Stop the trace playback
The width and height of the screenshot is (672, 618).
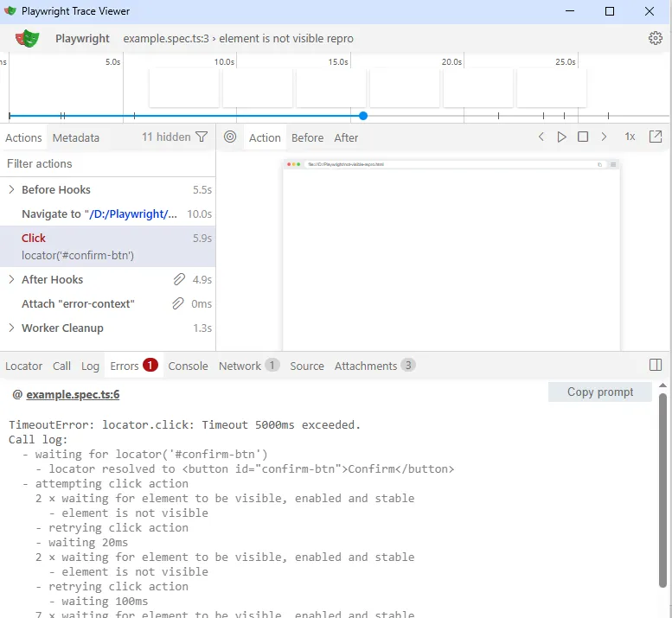(x=582, y=137)
